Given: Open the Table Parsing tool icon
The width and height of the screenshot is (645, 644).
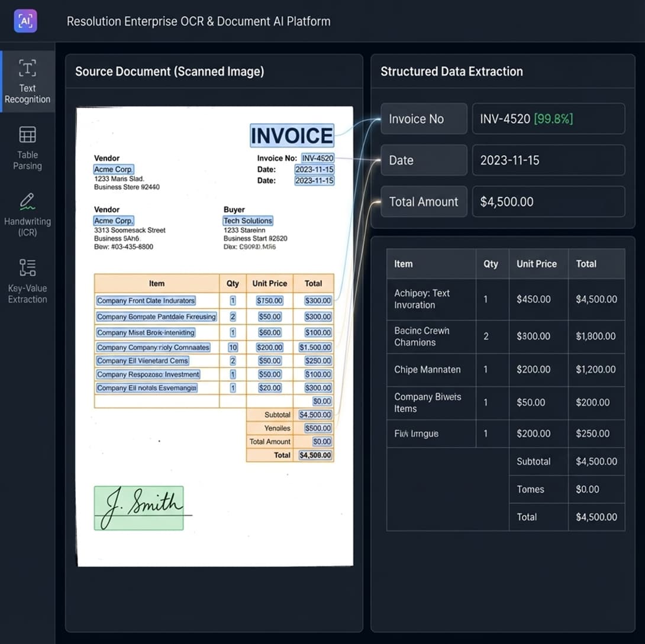Looking at the screenshot, I should [27, 135].
